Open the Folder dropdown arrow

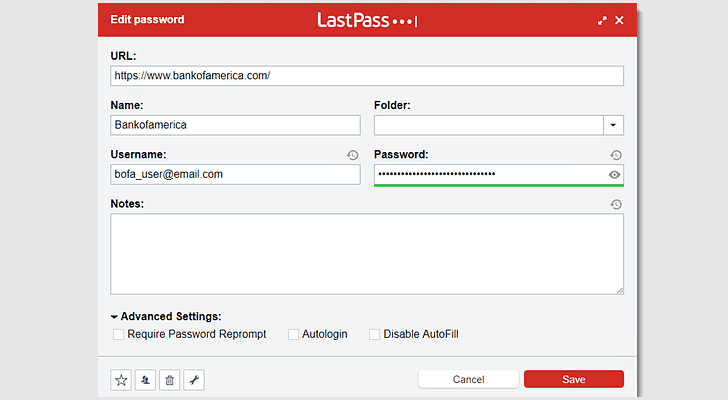pos(613,125)
